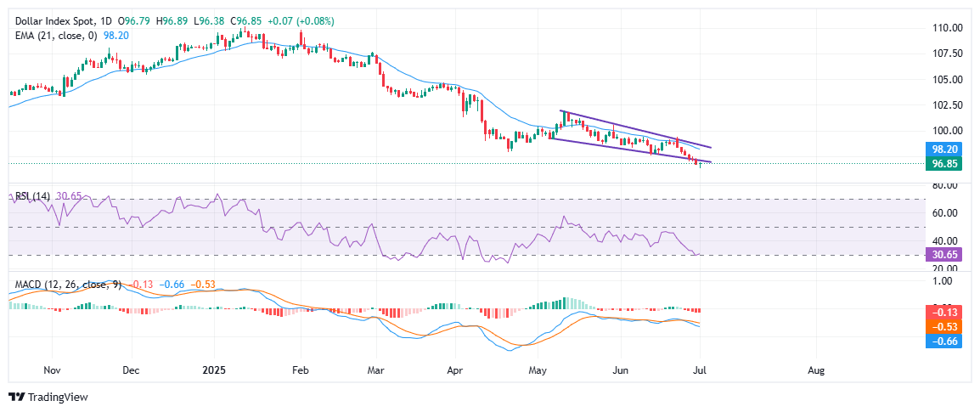Click the Aug label on time axis
This screenshot has width=980, height=412.
click(816, 370)
